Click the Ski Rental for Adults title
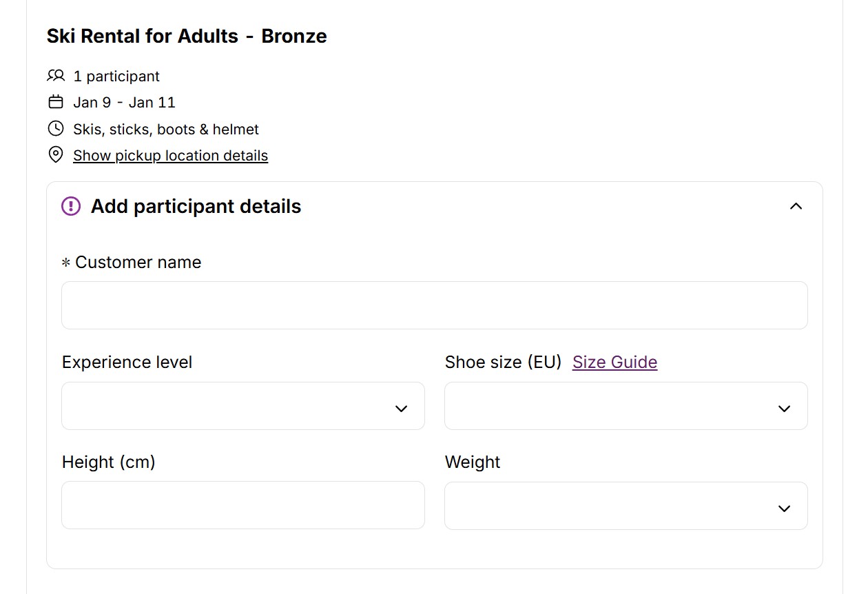 click(x=187, y=36)
